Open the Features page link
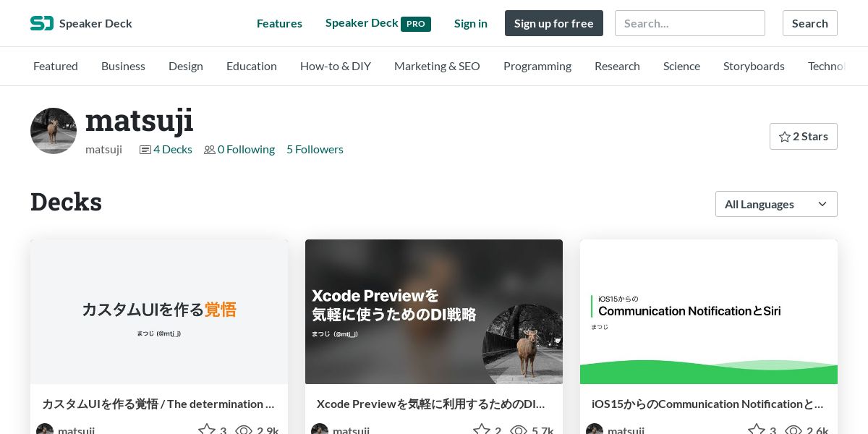The image size is (868, 434). tap(279, 23)
